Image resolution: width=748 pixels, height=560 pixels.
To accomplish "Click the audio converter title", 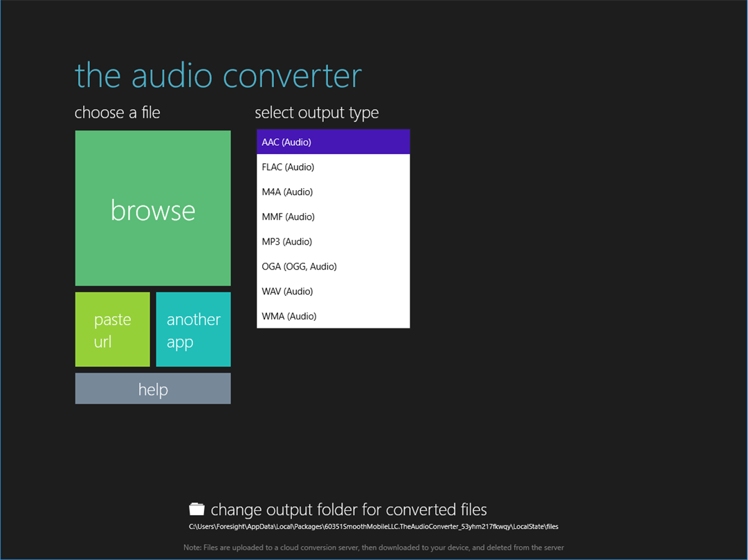I will (x=218, y=75).
